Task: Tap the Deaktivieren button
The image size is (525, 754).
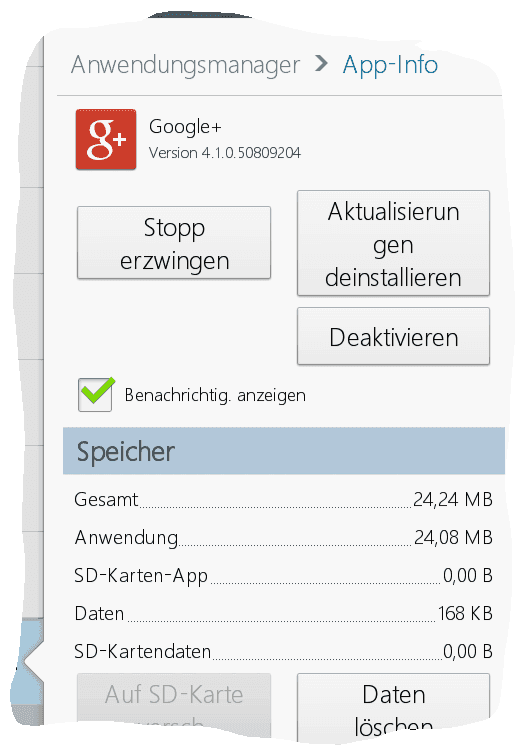Action: pyautogui.click(x=393, y=337)
